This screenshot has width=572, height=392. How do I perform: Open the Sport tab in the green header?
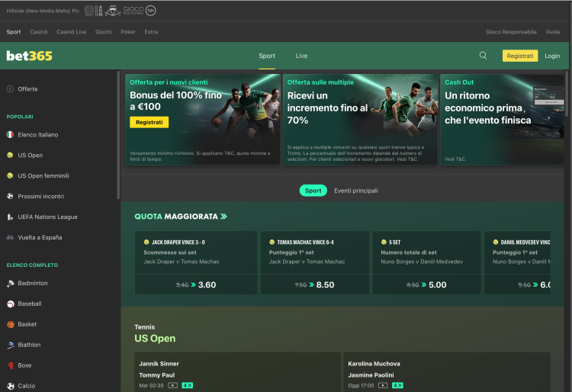pyautogui.click(x=267, y=56)
